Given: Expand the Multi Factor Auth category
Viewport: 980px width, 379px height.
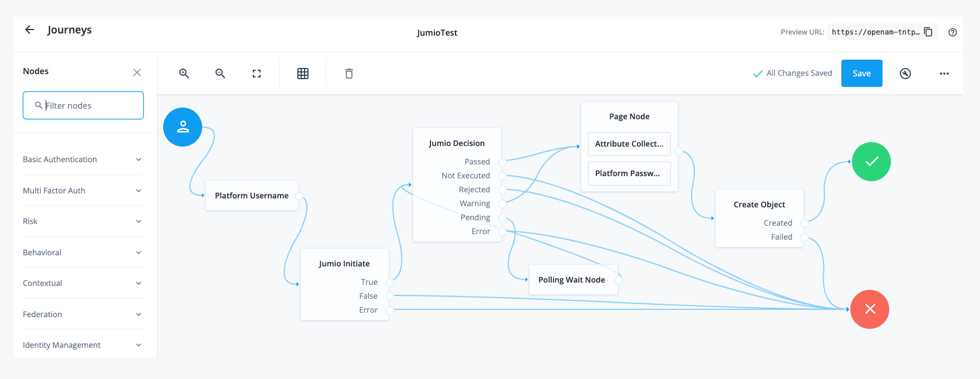Looking at the screenshot, I should click(x=83, y=191).
